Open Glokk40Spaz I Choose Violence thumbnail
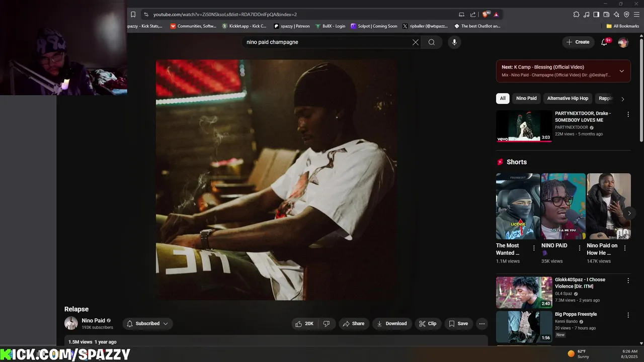Screen dimensions: 644x362 pos(524,292)
